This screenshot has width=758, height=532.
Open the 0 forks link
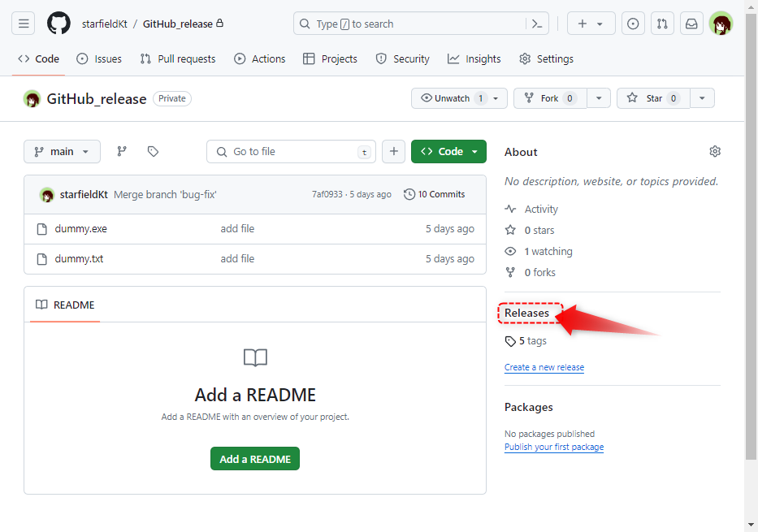(531, 273)
